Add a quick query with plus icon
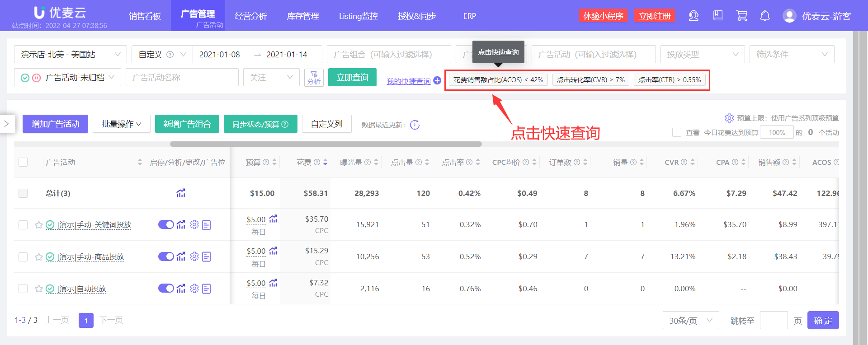Viewport: 868px width, 345px height. (437, 80)
